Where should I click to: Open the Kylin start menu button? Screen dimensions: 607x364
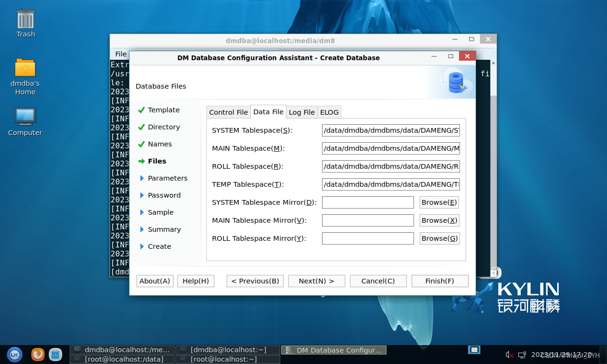[14, 354]
